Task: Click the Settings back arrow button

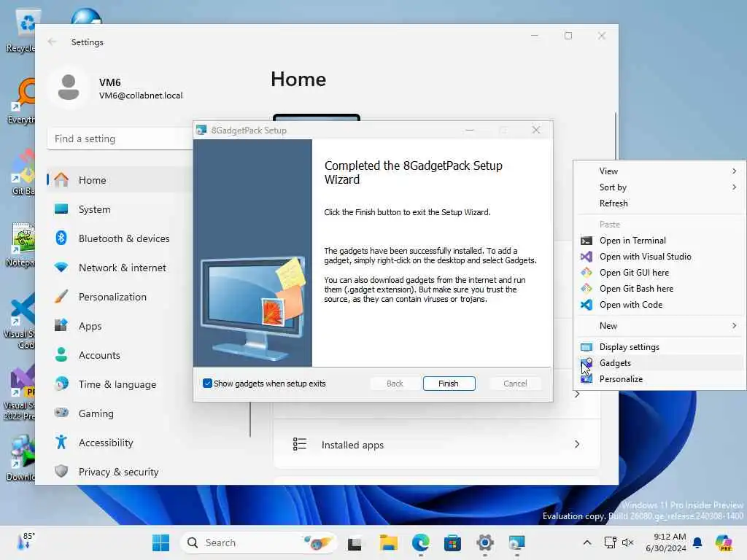Action: (x=52, y=42)
